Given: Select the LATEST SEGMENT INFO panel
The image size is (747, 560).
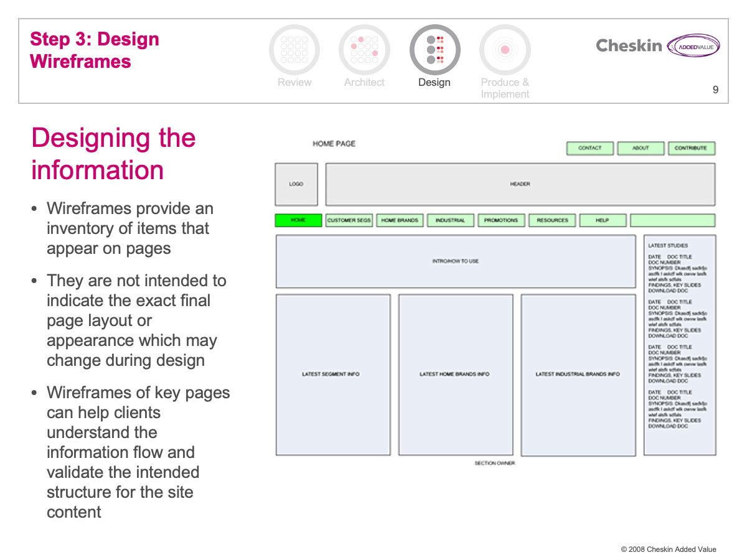Looking at the screenshot, I should [x=332, y=375].
